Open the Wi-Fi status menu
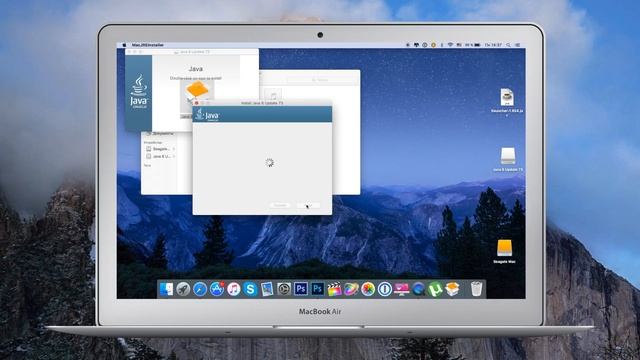This screenshot has width=640, height=360. 450,45
